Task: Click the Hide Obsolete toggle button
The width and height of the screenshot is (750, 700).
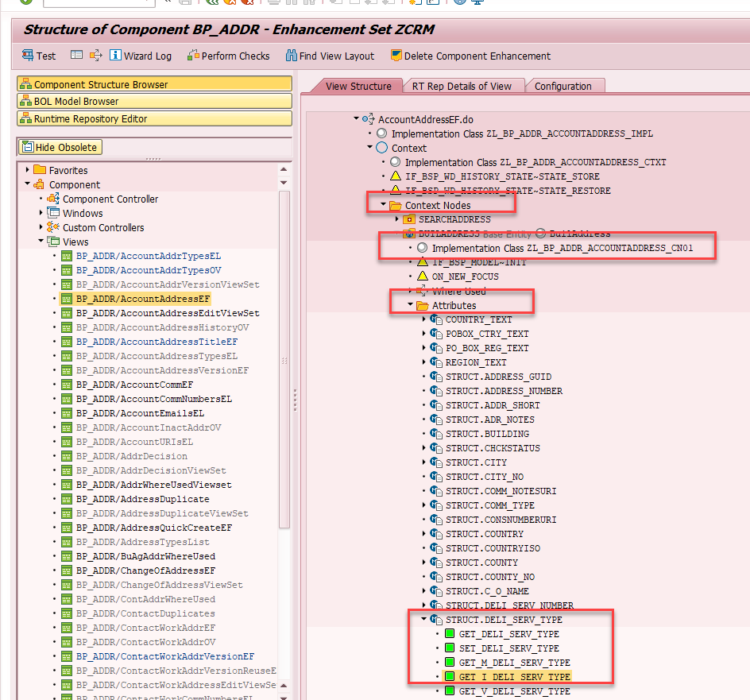Action: click(60, 147)
